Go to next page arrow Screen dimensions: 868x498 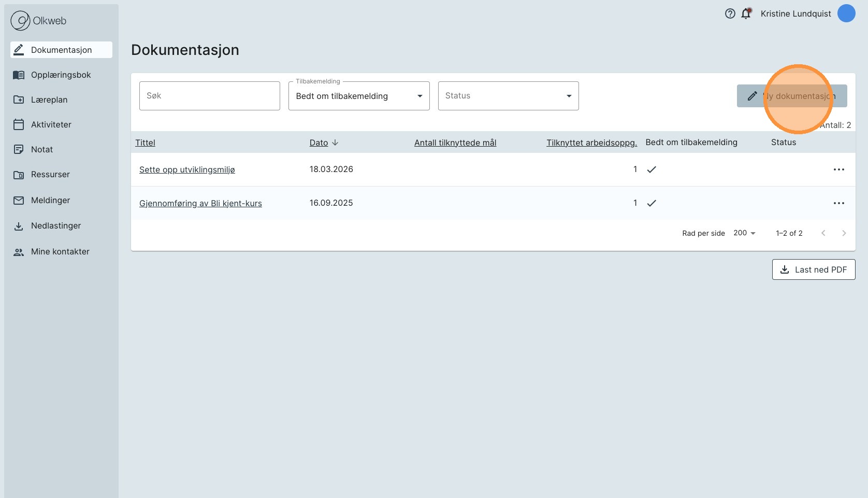coord(844,233)
